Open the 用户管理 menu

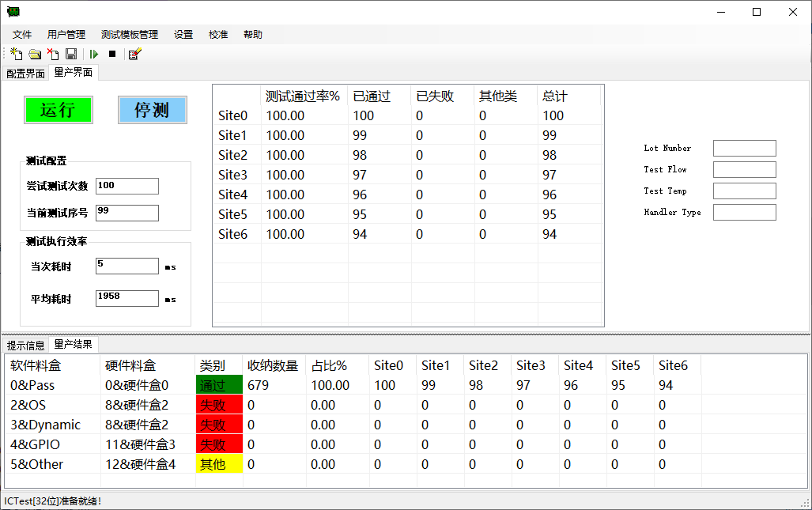tap(66, 34)
